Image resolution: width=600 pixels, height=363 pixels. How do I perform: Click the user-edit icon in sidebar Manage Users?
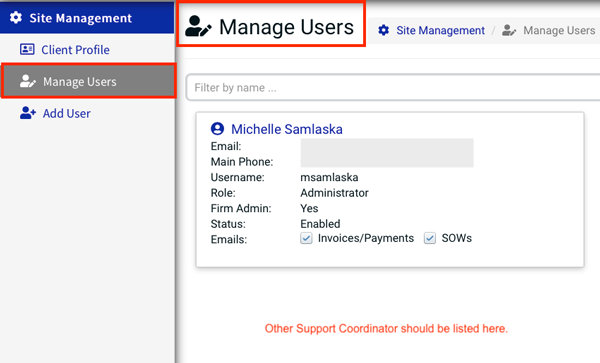tap(28, 81)
